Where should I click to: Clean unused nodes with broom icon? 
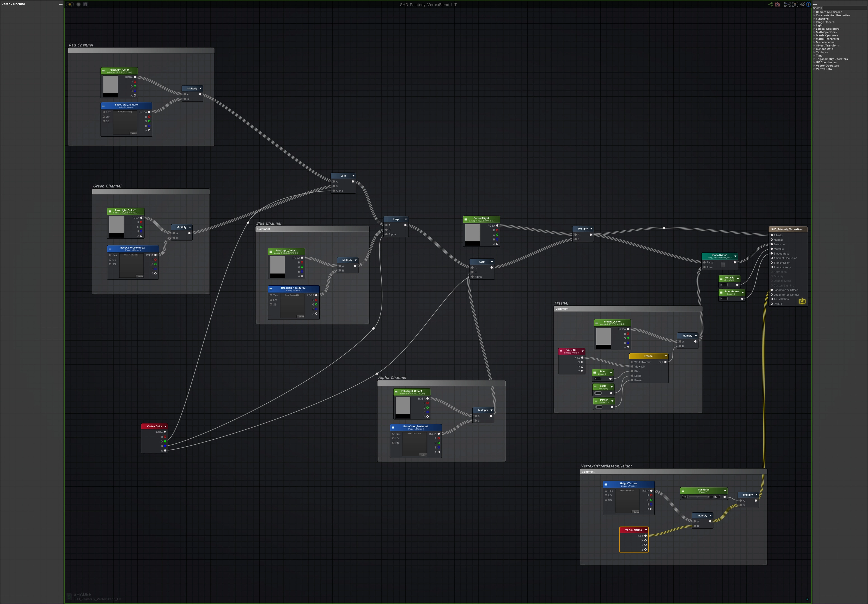pos(802,5)
